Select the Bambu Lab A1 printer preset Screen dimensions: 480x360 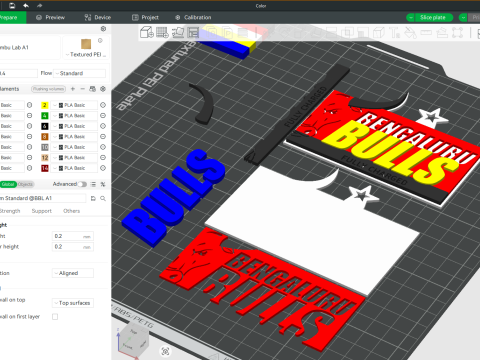(x=29, y=48)
